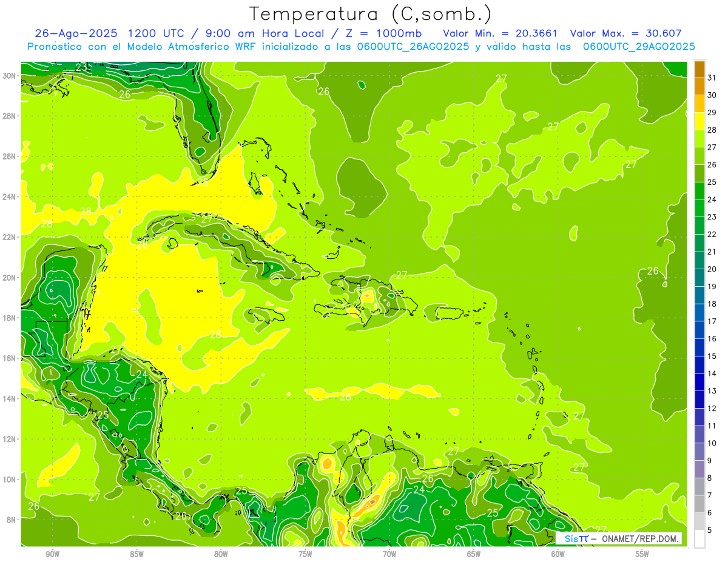728x562 pixels.
Task: Click the 75W longitude axis label
Action: tap(305, 554)
